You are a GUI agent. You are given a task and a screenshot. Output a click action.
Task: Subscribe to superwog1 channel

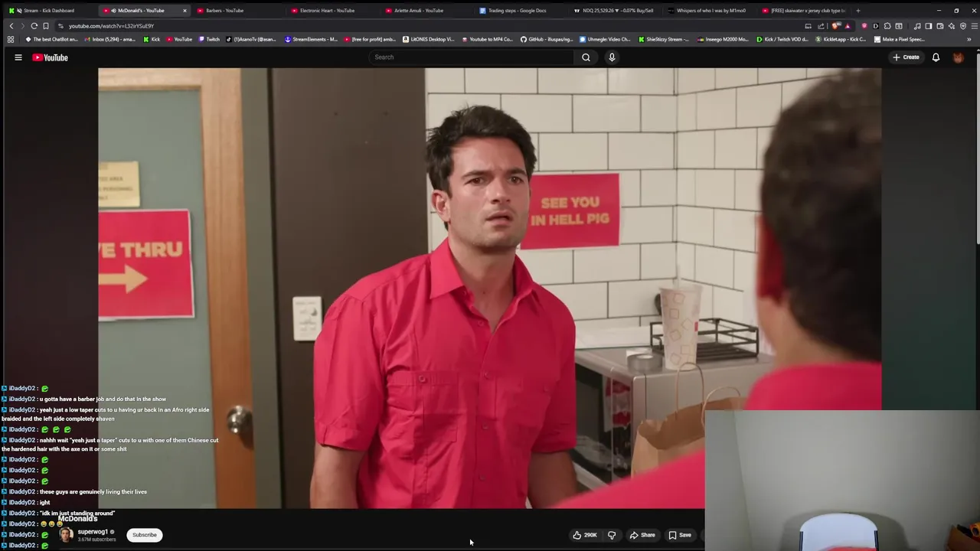(144, 535)
